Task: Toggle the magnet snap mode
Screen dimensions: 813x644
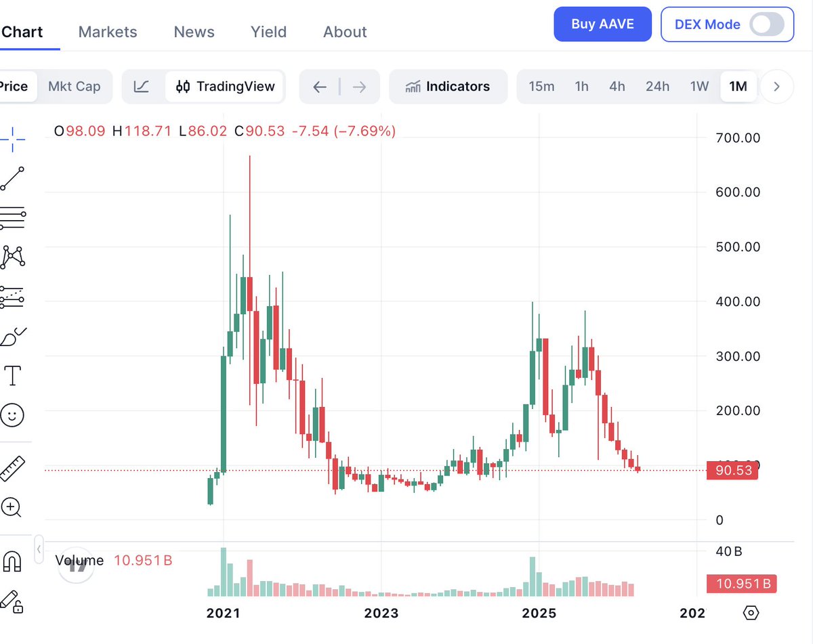Action: click(x=12, y=561)
